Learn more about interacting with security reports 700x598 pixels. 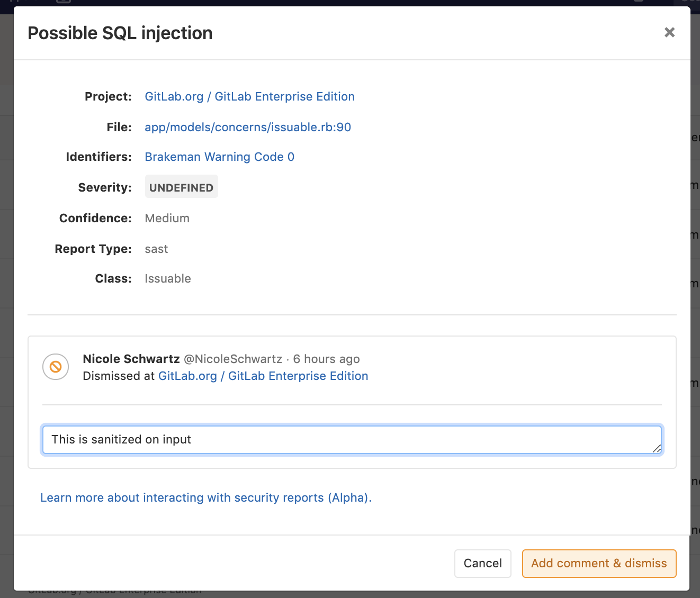coord(206,497)
